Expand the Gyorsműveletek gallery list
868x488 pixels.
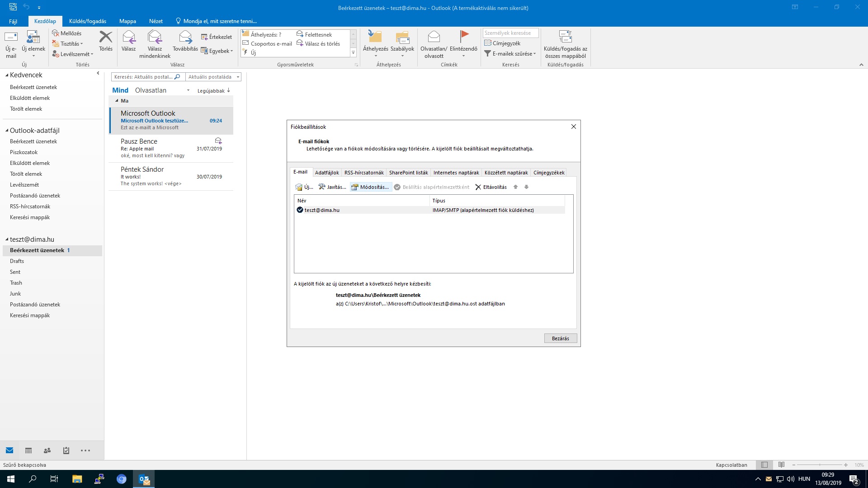[x=354, y=53]
